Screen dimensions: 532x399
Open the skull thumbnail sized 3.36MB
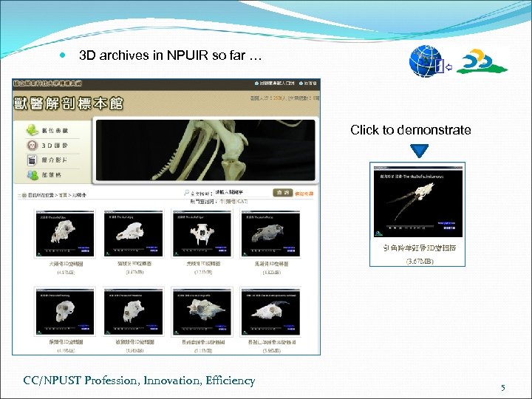(133, 312)
